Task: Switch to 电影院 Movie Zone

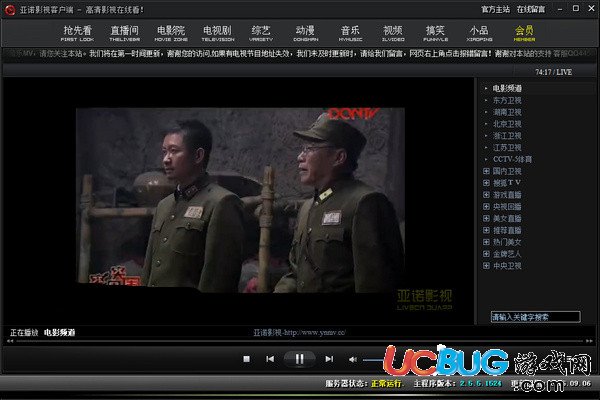Action: click(171, 33)
